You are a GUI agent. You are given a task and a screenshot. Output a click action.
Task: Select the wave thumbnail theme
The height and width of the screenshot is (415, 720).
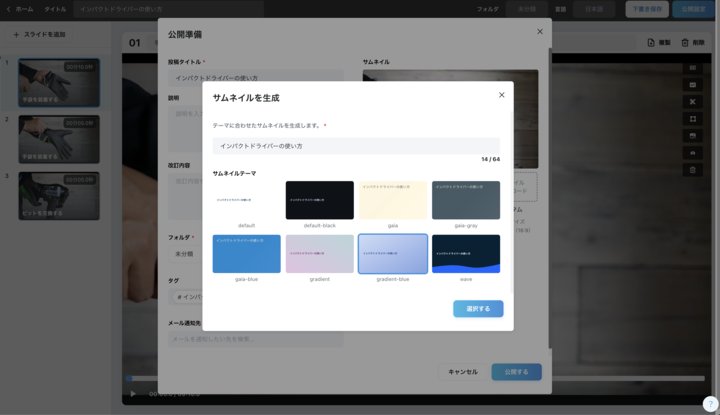(x=466, y=254)
